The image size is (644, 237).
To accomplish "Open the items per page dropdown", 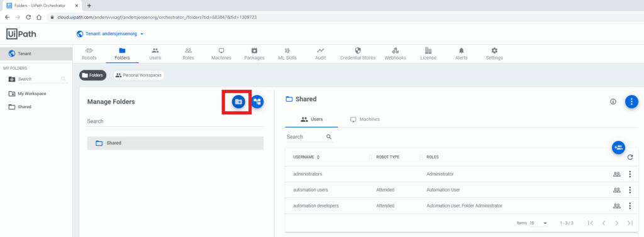I will (x=539, y=223).
